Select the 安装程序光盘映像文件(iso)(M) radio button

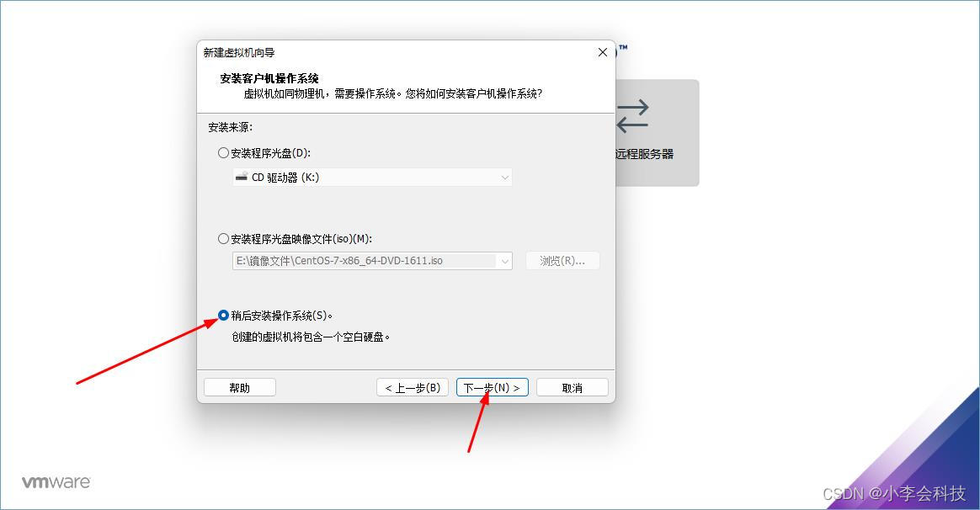click(x=223, y=238)
